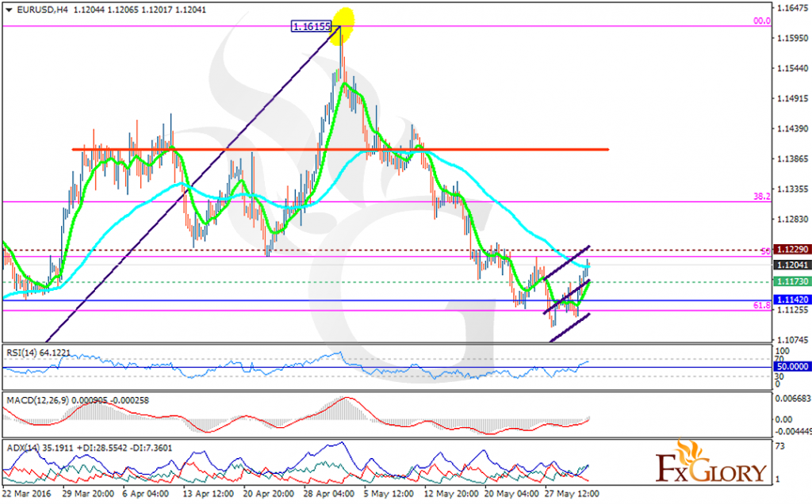Click the EURUSD,H4 symbol title

pyautogui.click(x=42, y=10)
